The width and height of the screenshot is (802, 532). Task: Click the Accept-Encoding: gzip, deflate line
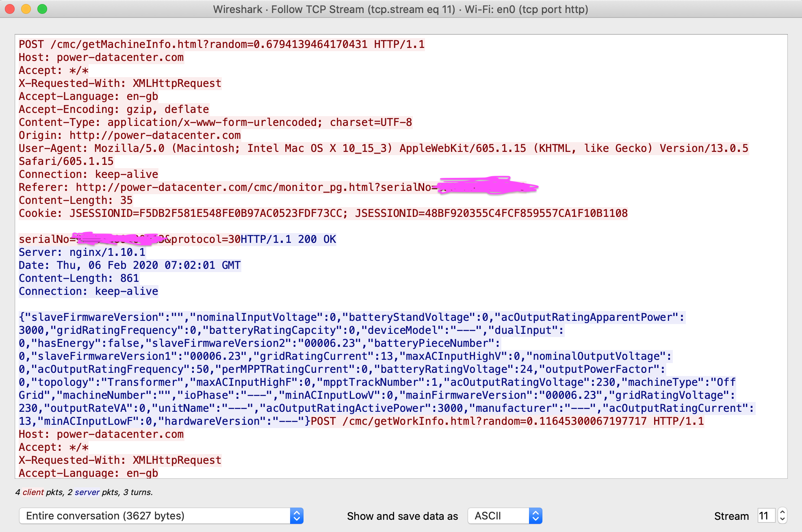(x=114, y=109)
